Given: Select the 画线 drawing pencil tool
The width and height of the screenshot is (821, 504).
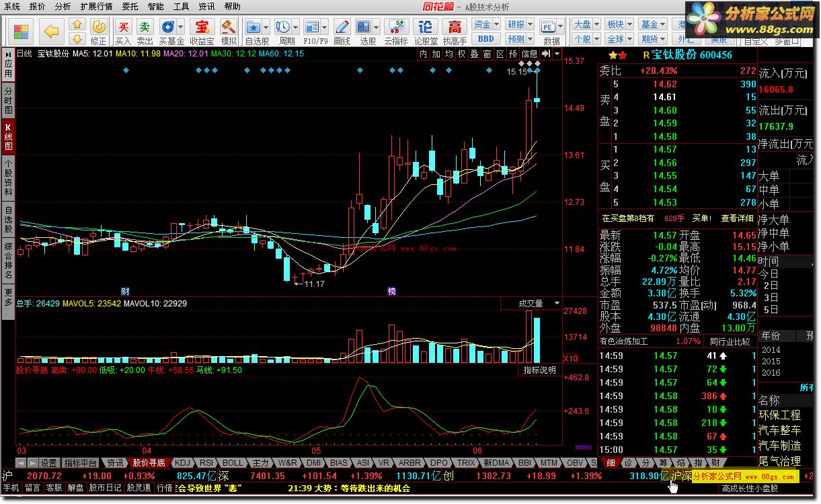Looking at the screenshot, I should (x=342, y=27).
